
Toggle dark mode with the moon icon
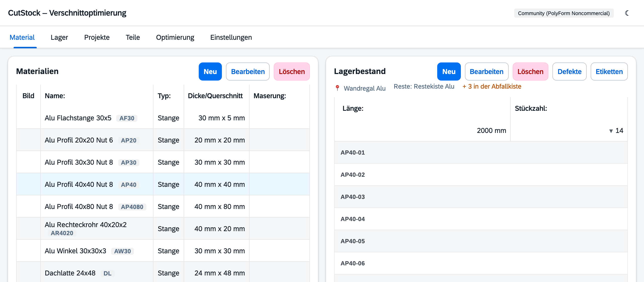pos(627,13)
